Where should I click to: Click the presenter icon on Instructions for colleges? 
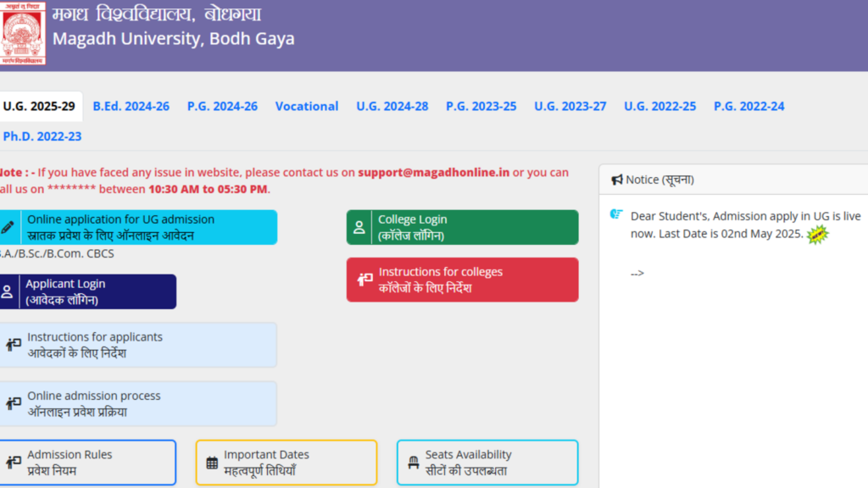click(x=364, y=280)
